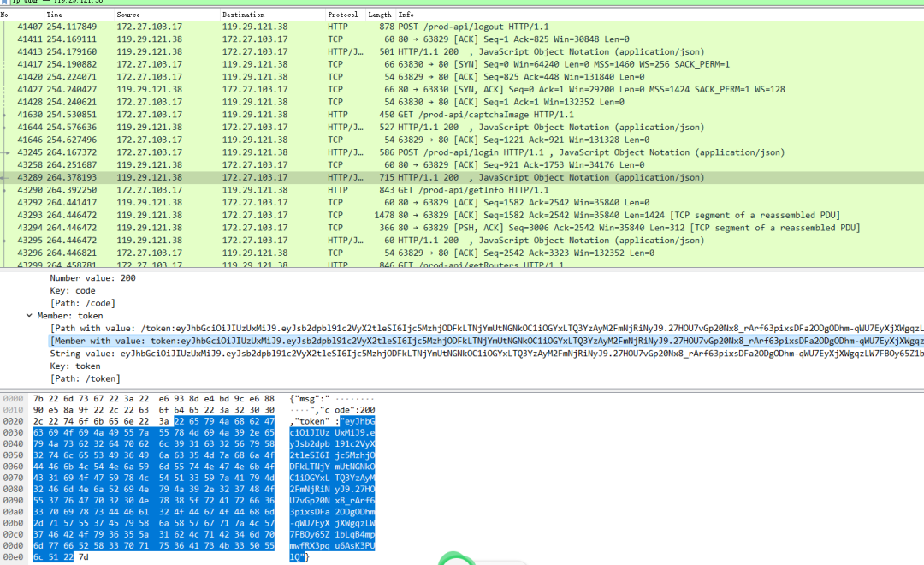Click the '[Path: /code]' detail line
The image size is (924, 565).
(x=82, y=303)
